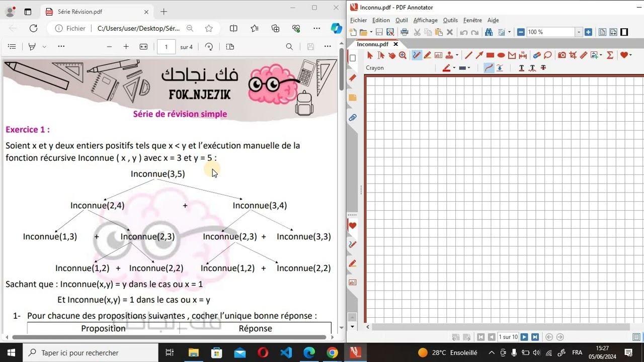Click the Crop tool

pyautogui.click(x=573, y=55)
